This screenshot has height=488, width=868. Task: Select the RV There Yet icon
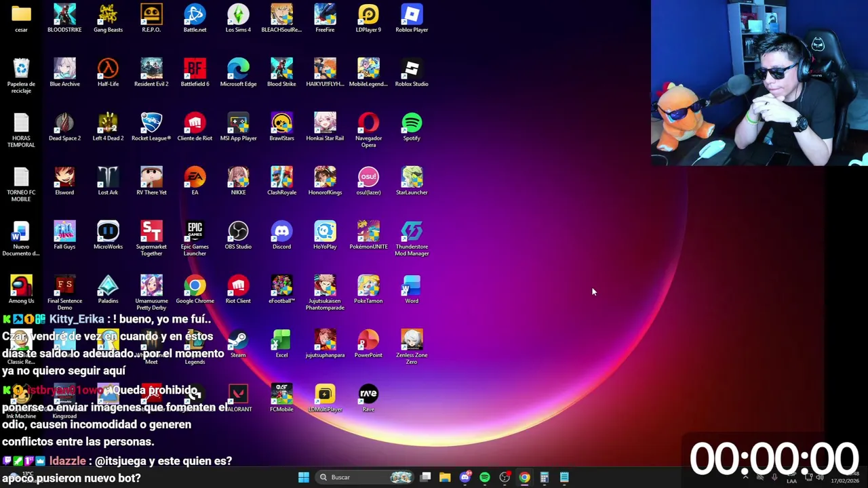tap(151, 181)
